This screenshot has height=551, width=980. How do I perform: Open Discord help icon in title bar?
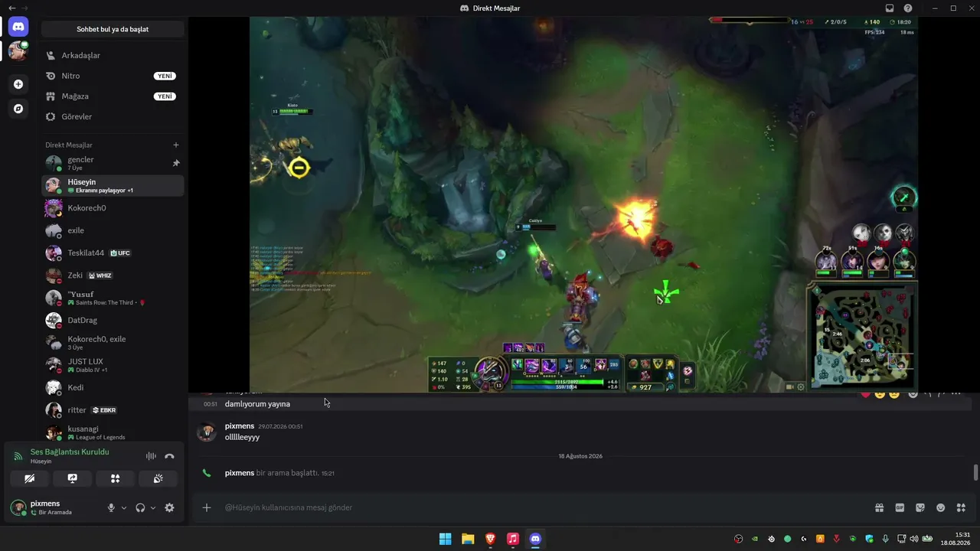tap(908, 8)
